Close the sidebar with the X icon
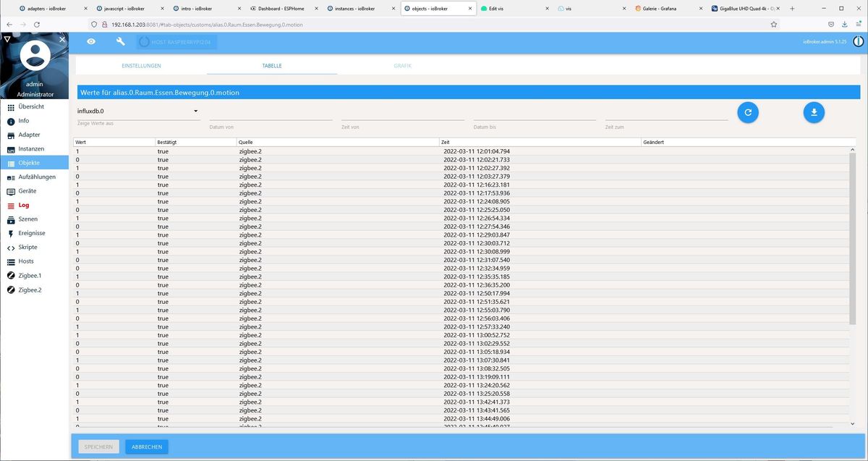Viewport: 868px width, 461px height. [x=62, y=39]
